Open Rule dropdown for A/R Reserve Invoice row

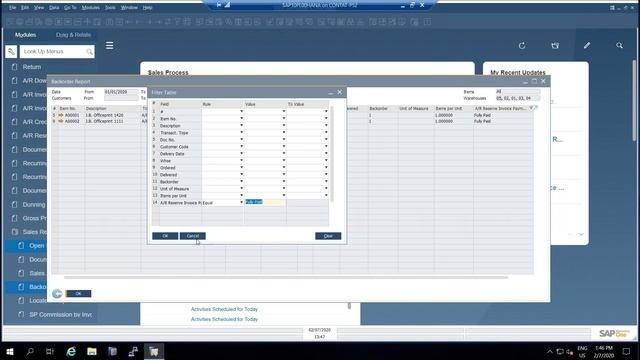click(241, 202)
